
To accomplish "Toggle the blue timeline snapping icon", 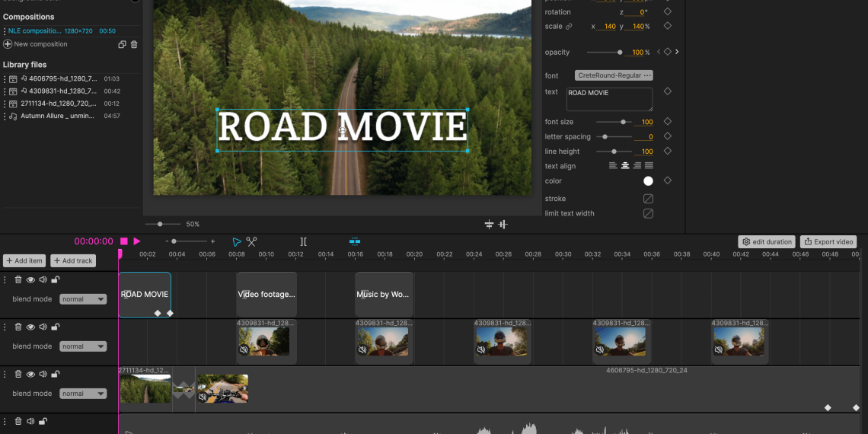I will [x=355, y=241].
